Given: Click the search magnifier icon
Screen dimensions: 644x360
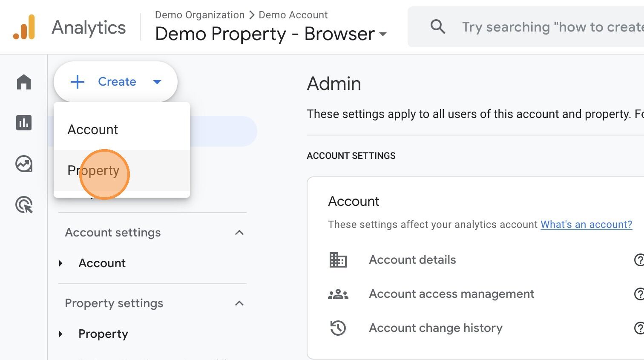Looking at the screenshot, I should (x=437, y=27).
